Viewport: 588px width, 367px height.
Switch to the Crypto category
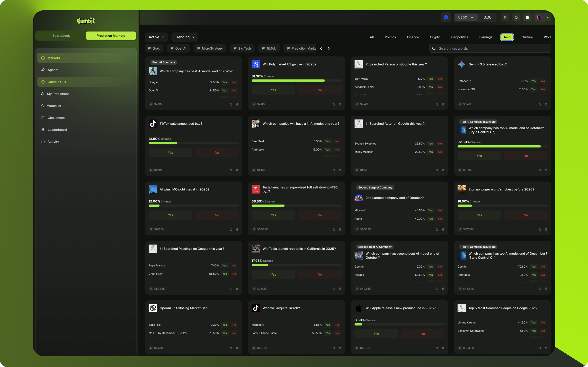[435, 37]
